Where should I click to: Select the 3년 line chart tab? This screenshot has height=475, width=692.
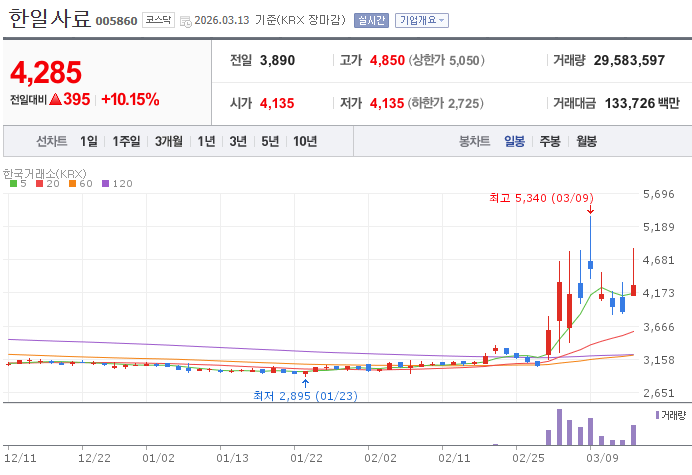(238, 141)
